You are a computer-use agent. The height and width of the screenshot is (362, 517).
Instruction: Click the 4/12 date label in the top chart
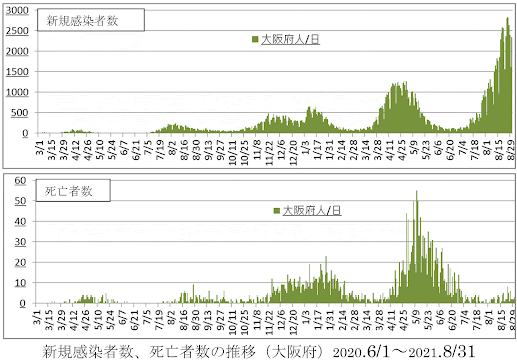76,150
